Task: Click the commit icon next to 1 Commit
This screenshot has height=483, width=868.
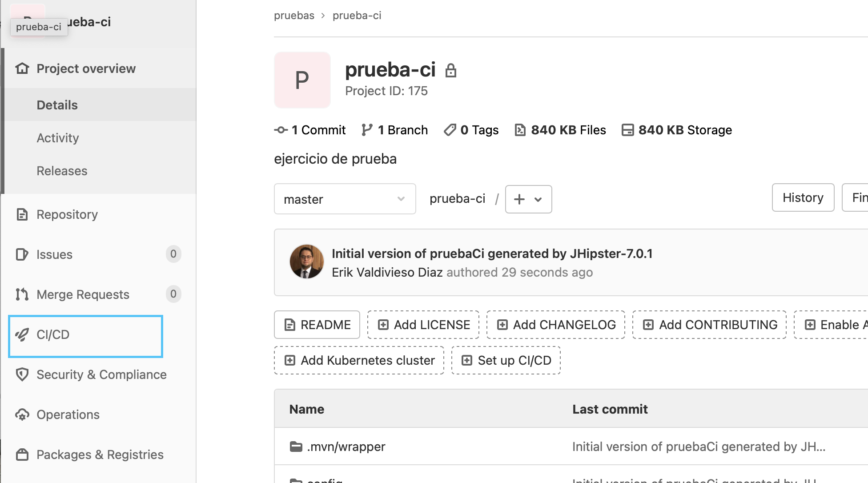Action: [x=280, y=130]
